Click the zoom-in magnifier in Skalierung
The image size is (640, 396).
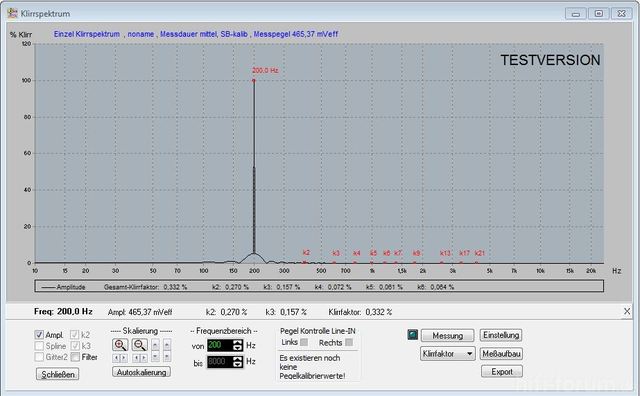[120, 345]
